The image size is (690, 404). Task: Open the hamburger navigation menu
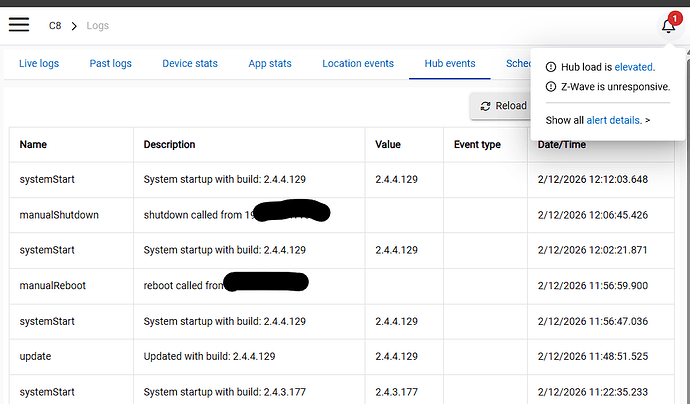pos(18,25)
